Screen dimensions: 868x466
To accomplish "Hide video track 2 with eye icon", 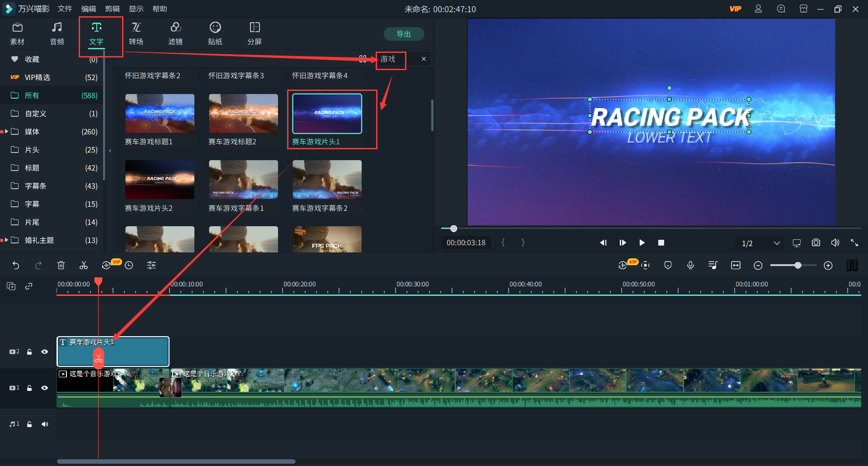I will click(x=44, y=352).
